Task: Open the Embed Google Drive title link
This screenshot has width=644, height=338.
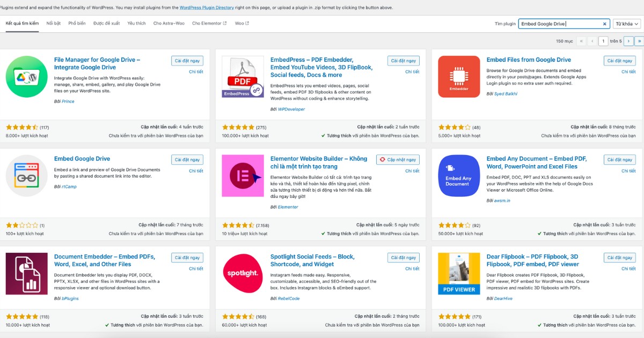Action: pyautogui.click(x=82, y=158)
